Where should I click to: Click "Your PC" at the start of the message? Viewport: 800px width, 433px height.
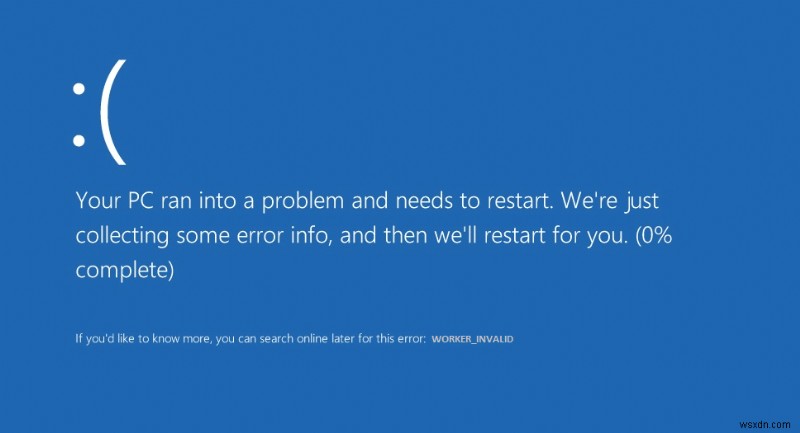(115, 201)
